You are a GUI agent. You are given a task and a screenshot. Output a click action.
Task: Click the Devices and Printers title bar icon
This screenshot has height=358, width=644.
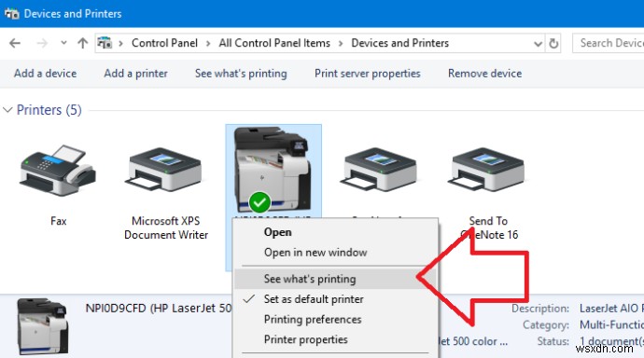[11, 14]
